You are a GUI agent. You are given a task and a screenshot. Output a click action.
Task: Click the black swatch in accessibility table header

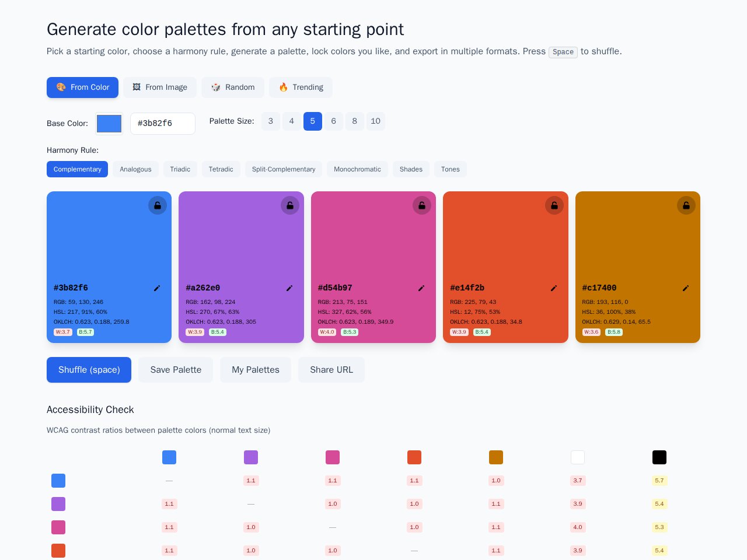[x=659, y=457]
